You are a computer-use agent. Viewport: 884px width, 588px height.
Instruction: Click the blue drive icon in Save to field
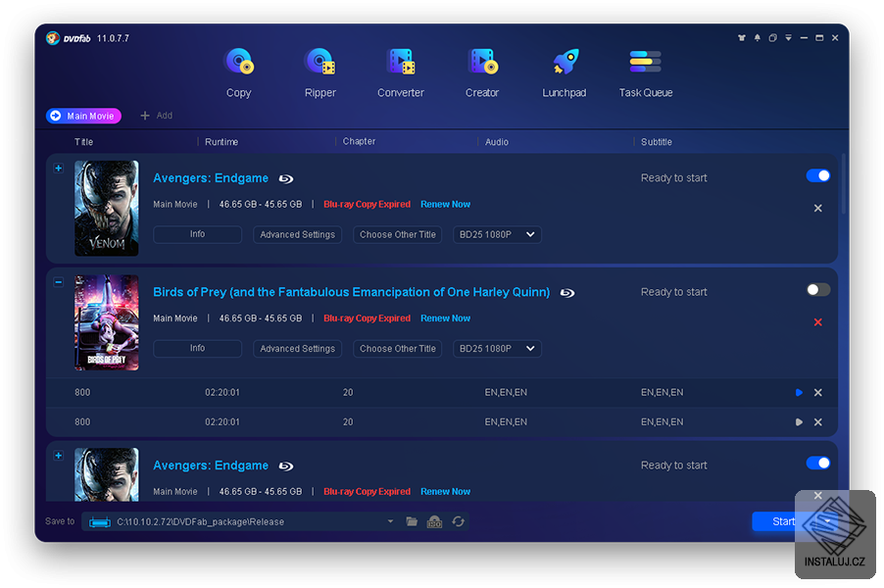(x=100, y=522)
